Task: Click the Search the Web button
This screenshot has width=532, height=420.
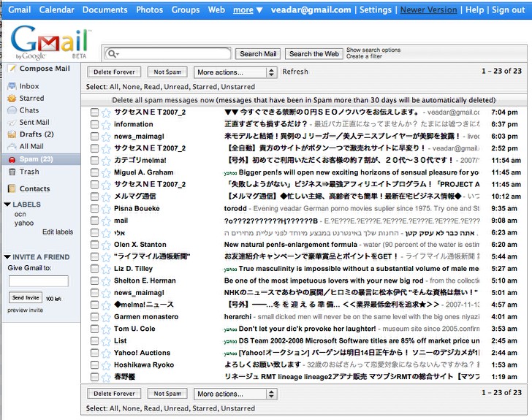Action: point(313,54)
